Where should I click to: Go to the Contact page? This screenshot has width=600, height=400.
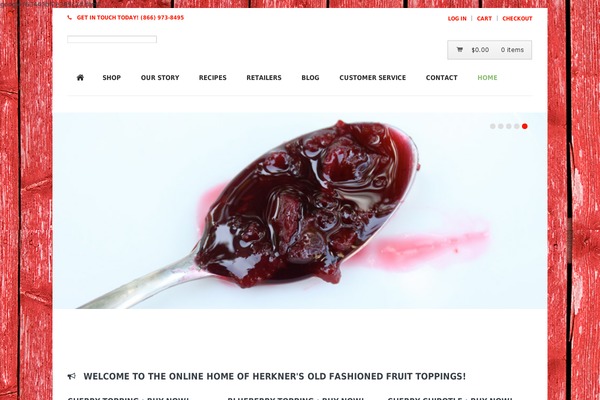(442, 78)
